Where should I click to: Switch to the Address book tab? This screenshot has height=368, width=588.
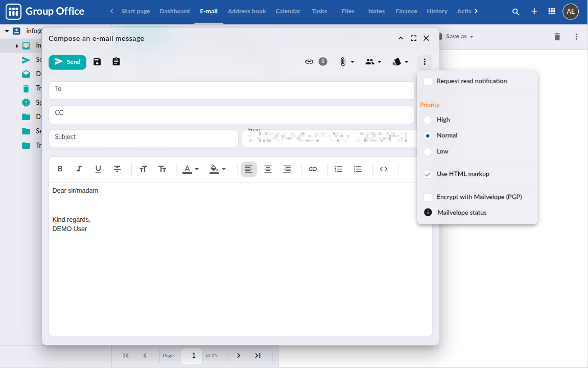point(247,11)
